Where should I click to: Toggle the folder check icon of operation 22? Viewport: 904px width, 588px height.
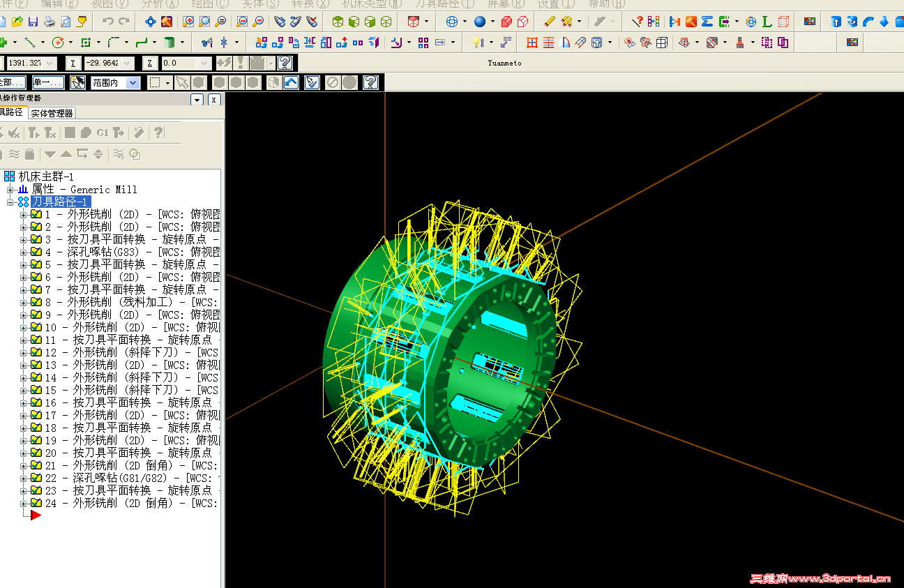36,478
